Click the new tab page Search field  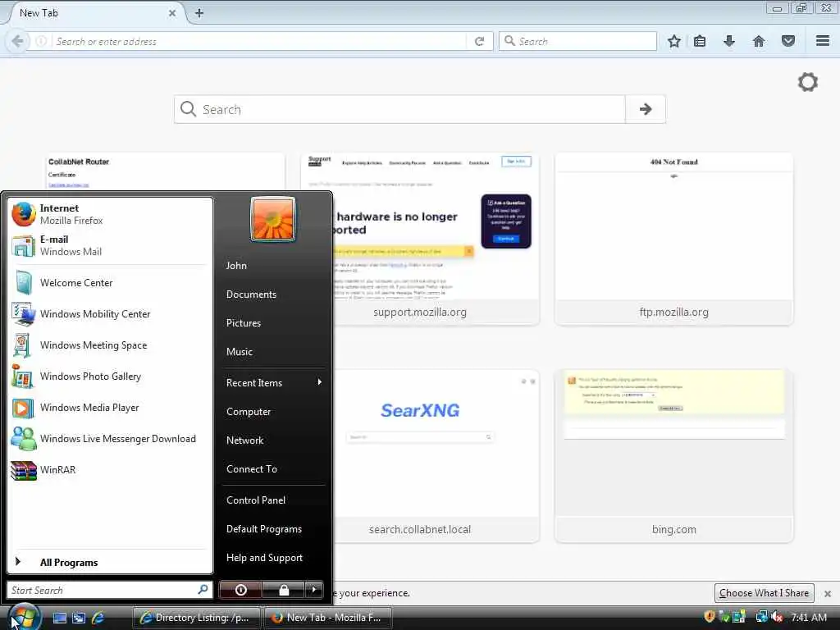pos(399,109)
